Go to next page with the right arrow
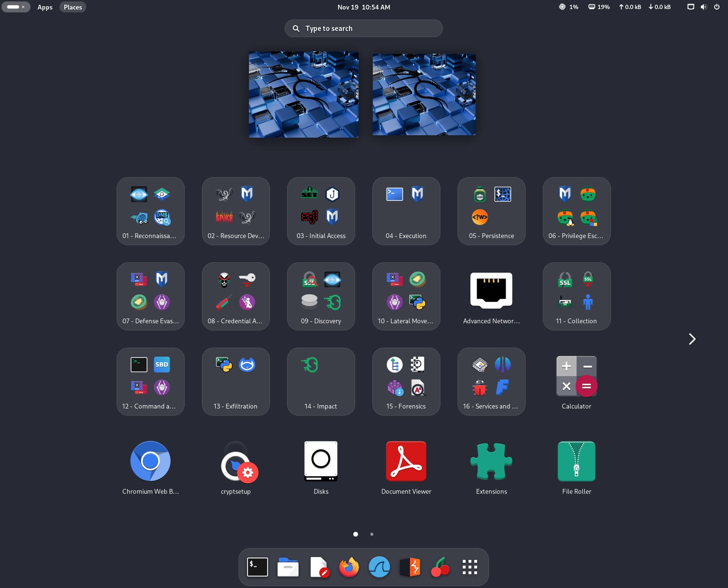This screenshot has height=588, width=728. [692, 339]
